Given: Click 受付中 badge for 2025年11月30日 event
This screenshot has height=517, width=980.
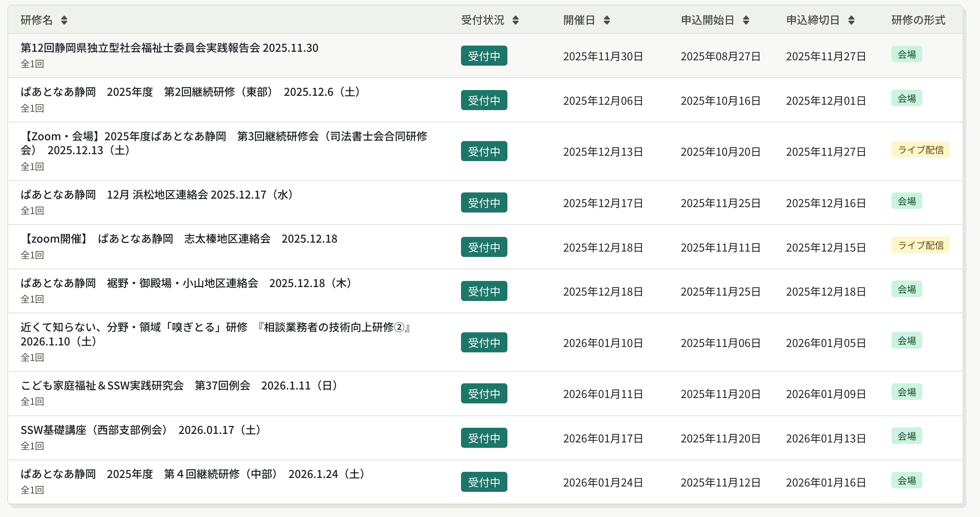Looking at the screenshot, I should coord(484,56).
